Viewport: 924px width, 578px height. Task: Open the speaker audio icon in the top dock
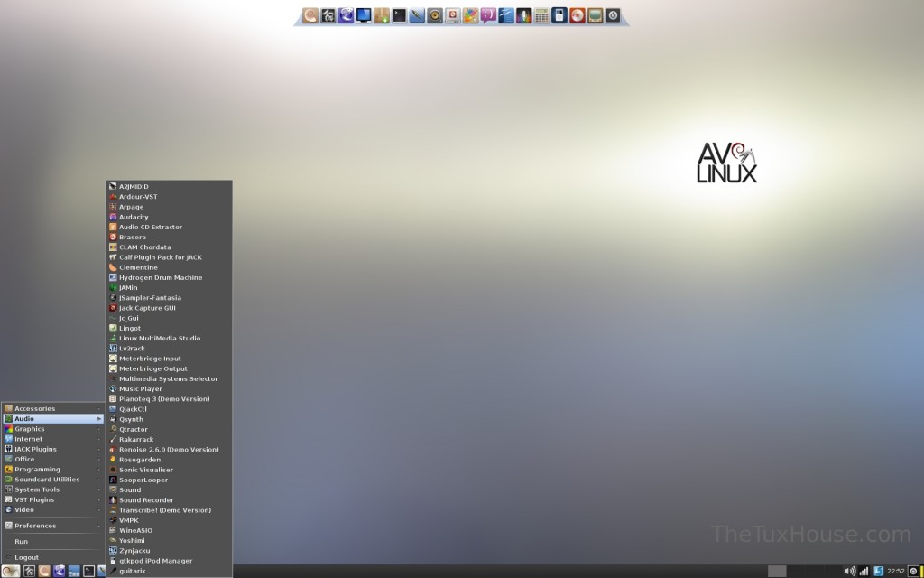435,16
